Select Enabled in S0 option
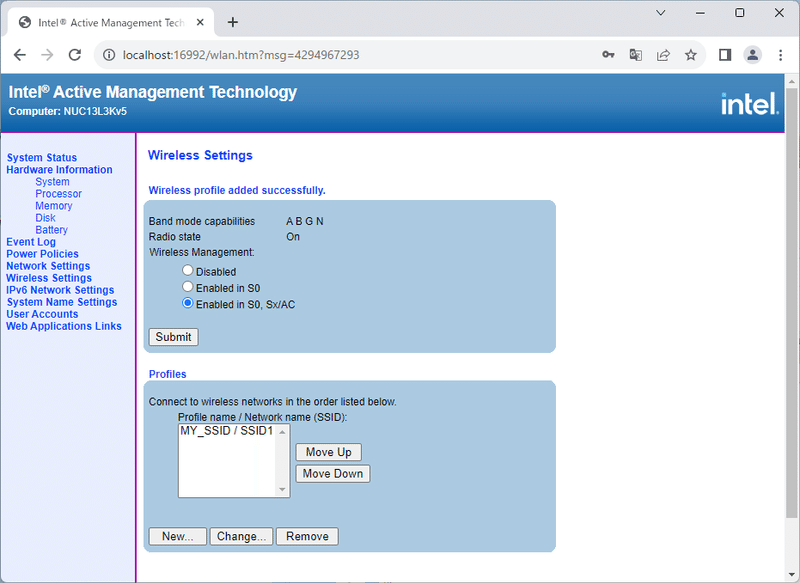 pyautogui.click(x=188, y=287)
